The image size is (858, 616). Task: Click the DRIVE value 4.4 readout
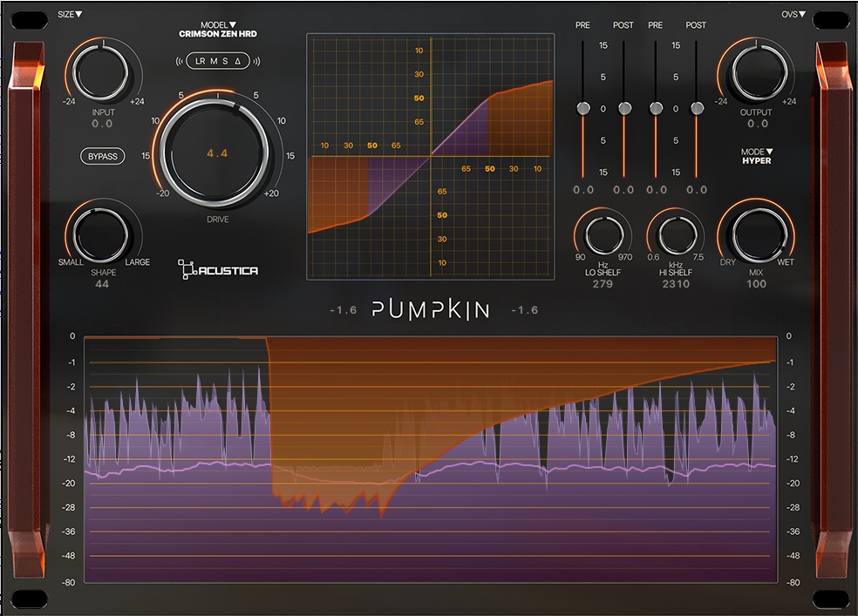217,153
